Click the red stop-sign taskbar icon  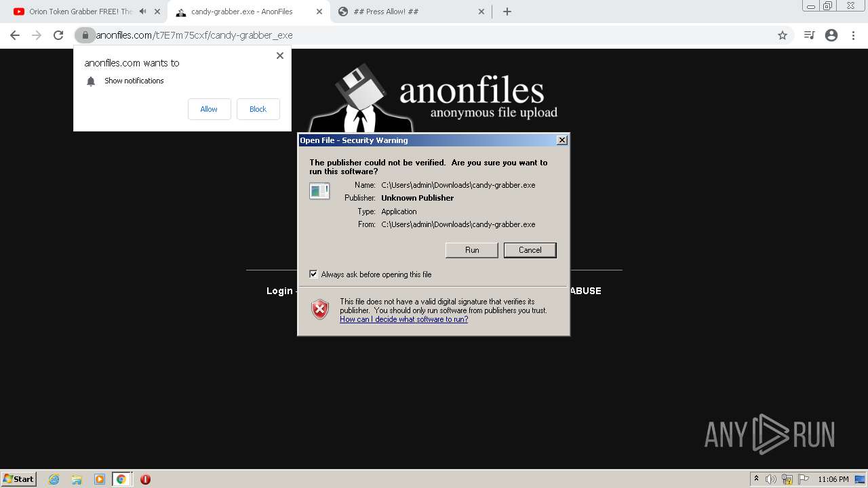[x=145, y=479]
